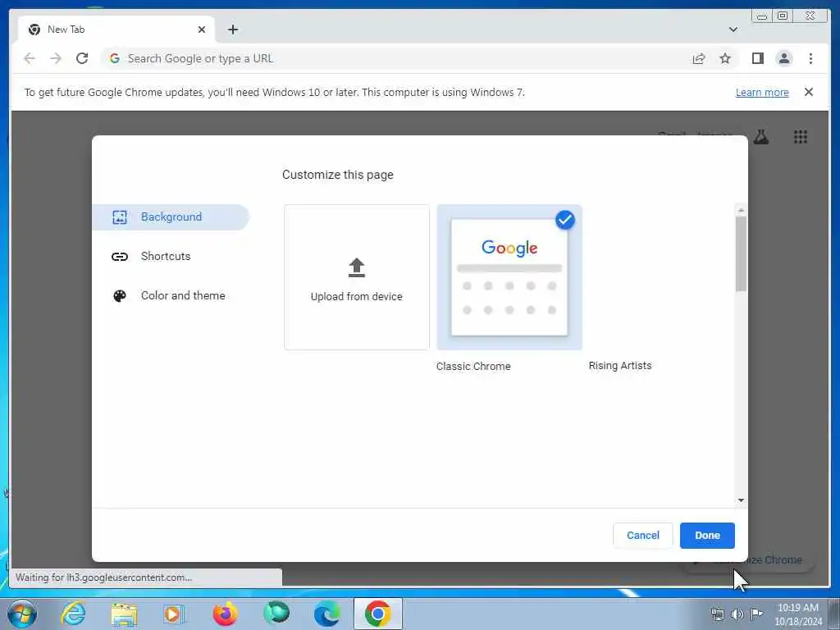The height and width of the screenshot is (630, 840).
Task: Open Windows Media Player from taskbar
Action: [174, 614]
